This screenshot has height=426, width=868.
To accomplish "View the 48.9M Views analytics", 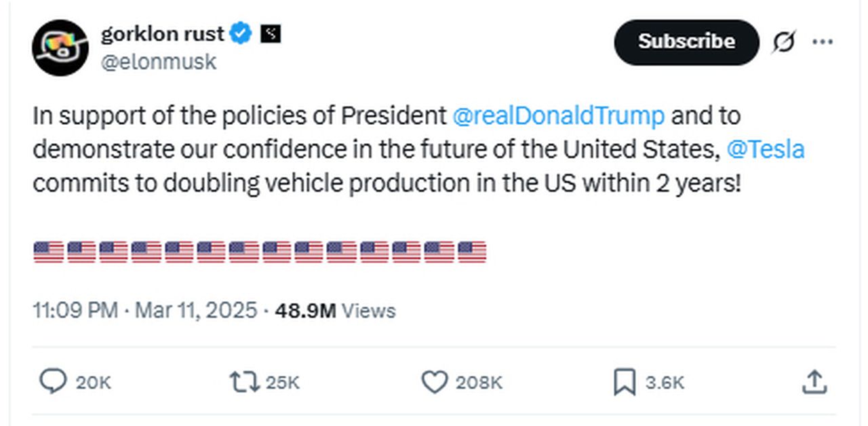I will 335,311.
